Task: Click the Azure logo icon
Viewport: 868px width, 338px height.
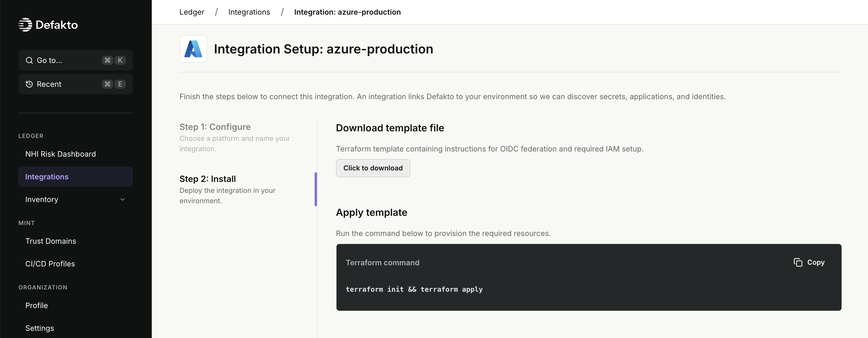Action: [x=193, y=49]
